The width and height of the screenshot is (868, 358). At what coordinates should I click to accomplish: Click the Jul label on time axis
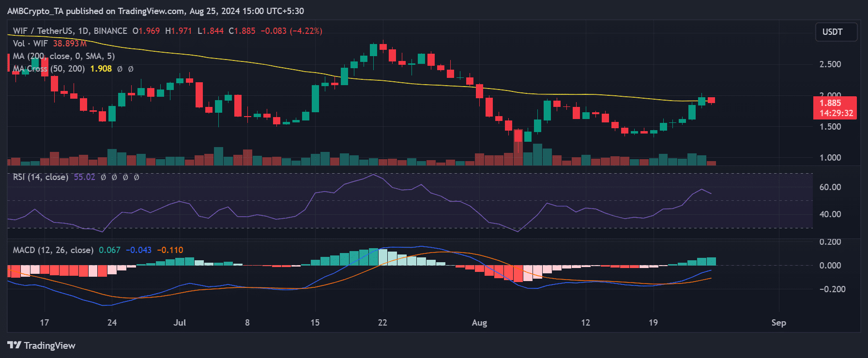(x=180, y=323)
